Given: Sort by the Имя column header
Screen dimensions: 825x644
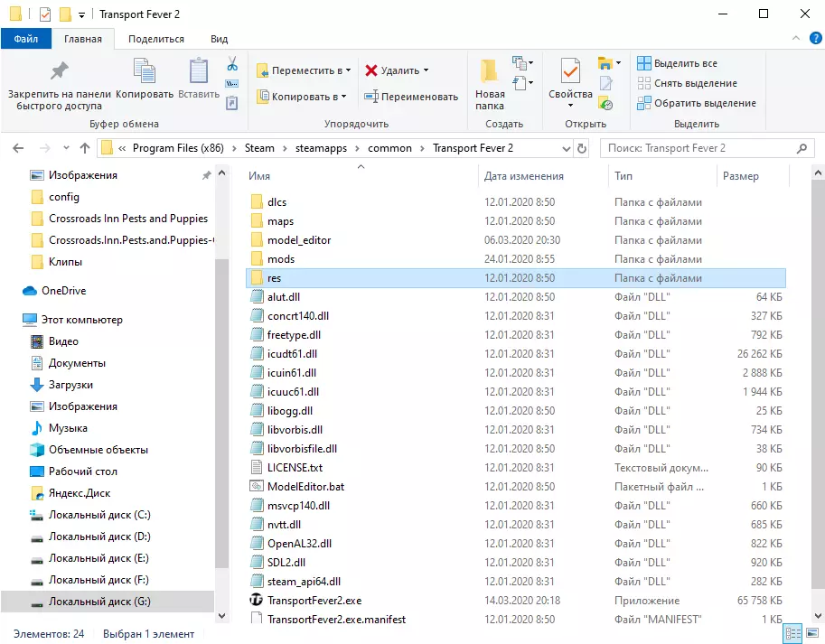Looking at the screenshot, I should pos(362,176).
